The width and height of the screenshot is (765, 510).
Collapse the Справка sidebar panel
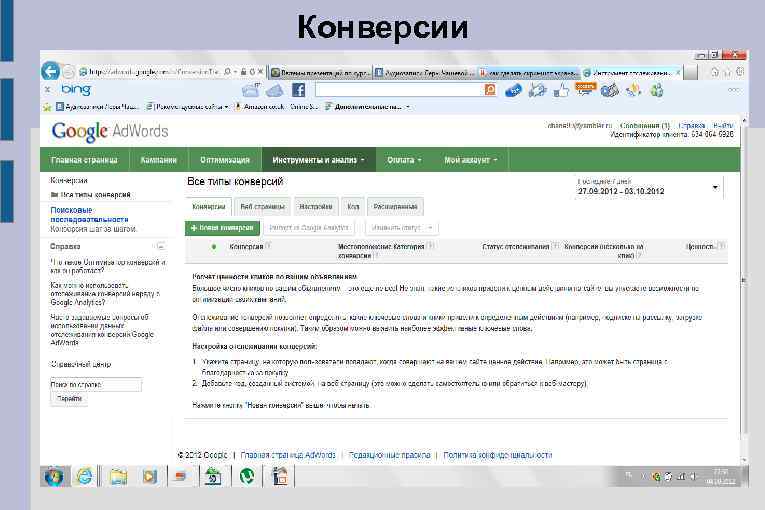160,246
